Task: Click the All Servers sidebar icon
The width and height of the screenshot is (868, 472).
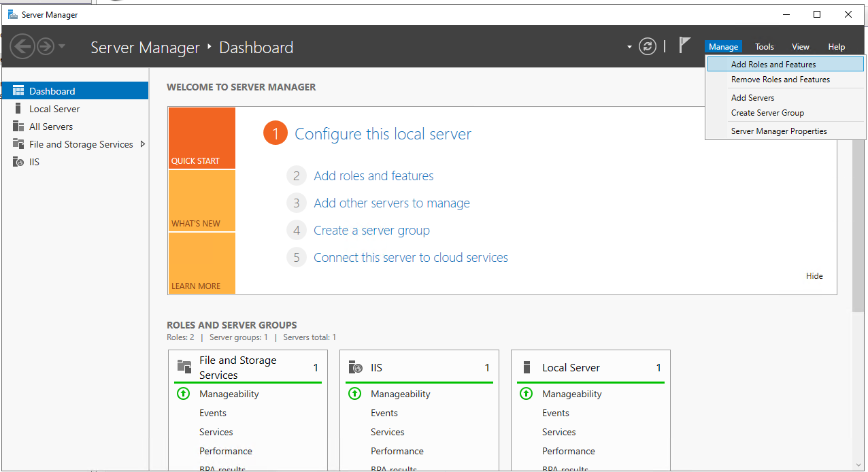Action: pyautogui.click(x=18, y=127)
